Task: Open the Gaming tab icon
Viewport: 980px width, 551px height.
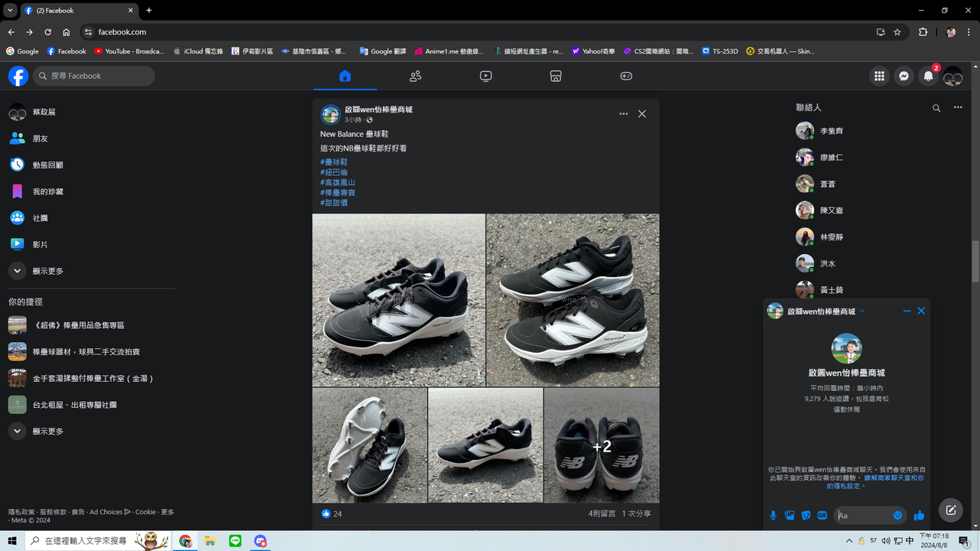Action: pos(626,76)
